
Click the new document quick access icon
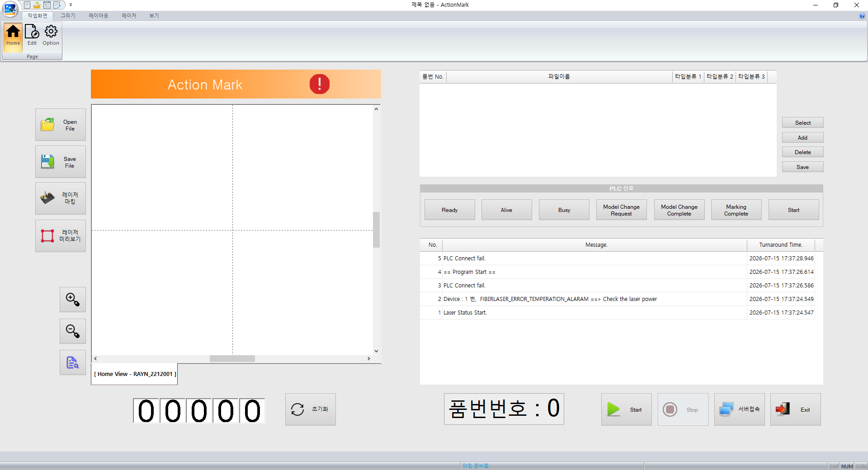pos(27,5)
